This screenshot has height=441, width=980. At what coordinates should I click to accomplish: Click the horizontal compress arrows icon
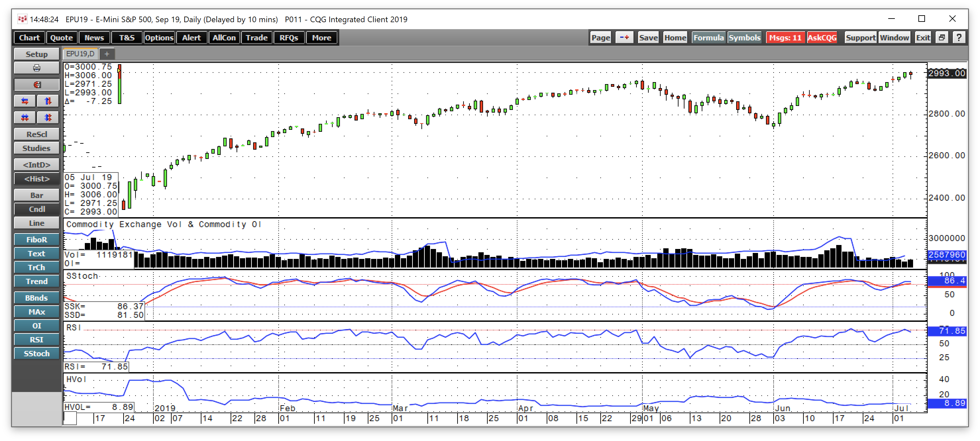point(25,118)
